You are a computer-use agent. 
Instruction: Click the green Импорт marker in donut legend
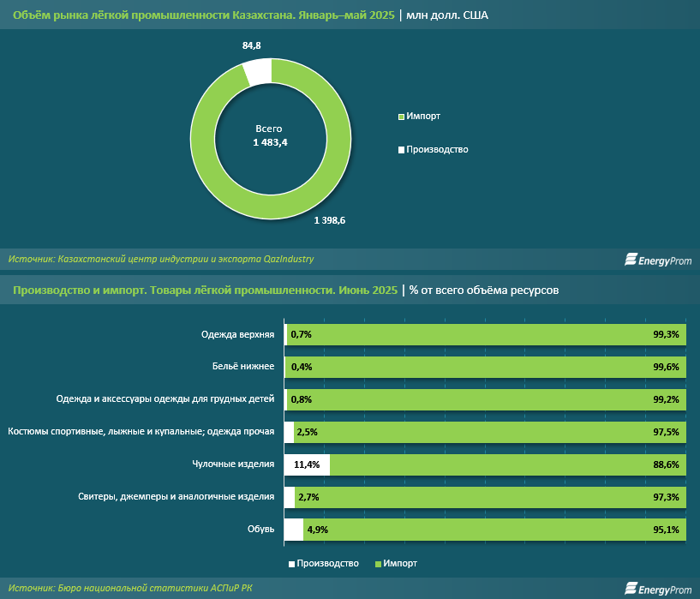coord(401,117)
